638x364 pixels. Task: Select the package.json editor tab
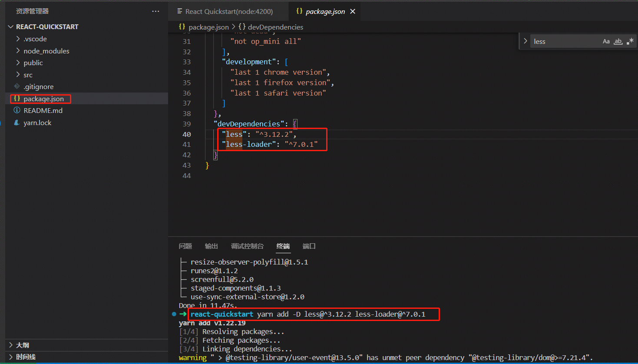click(325, 11)
